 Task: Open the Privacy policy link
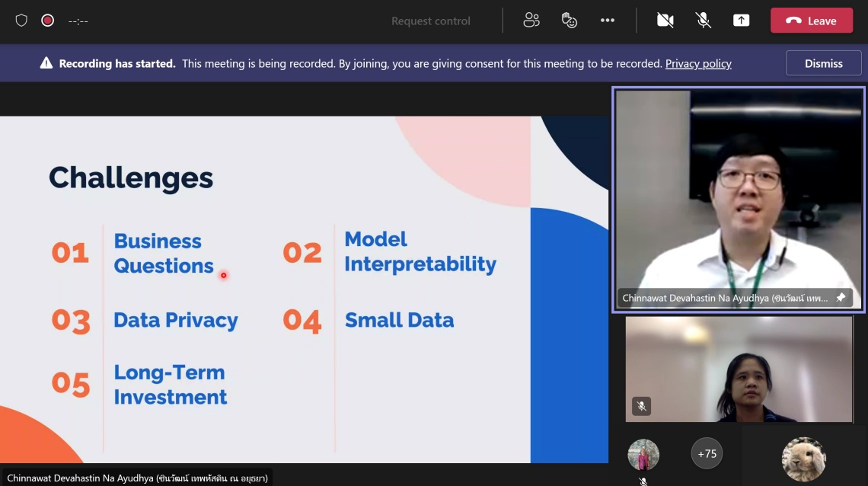pyautogui.click(x=698, y=64)
